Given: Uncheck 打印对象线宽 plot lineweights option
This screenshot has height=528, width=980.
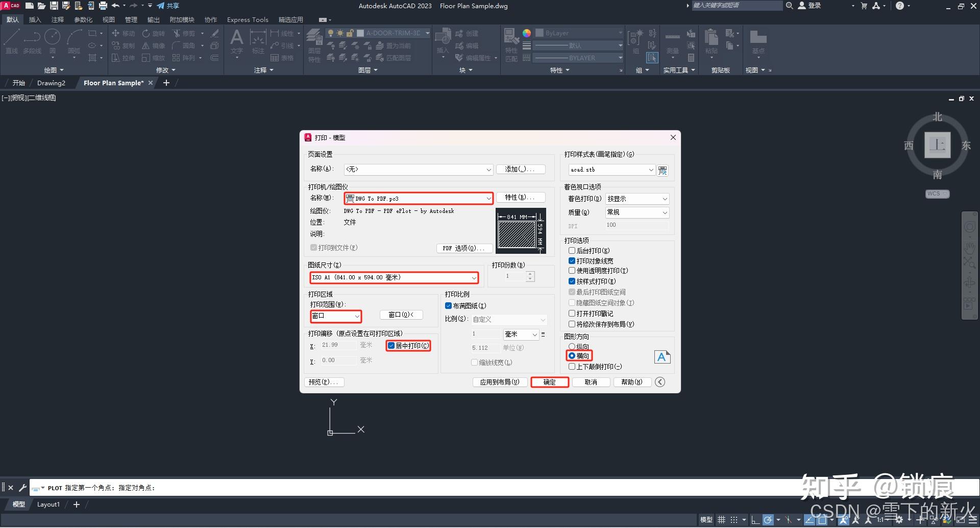Looking at the screenshot, I should pyautogui.click(x=572, y=261).
